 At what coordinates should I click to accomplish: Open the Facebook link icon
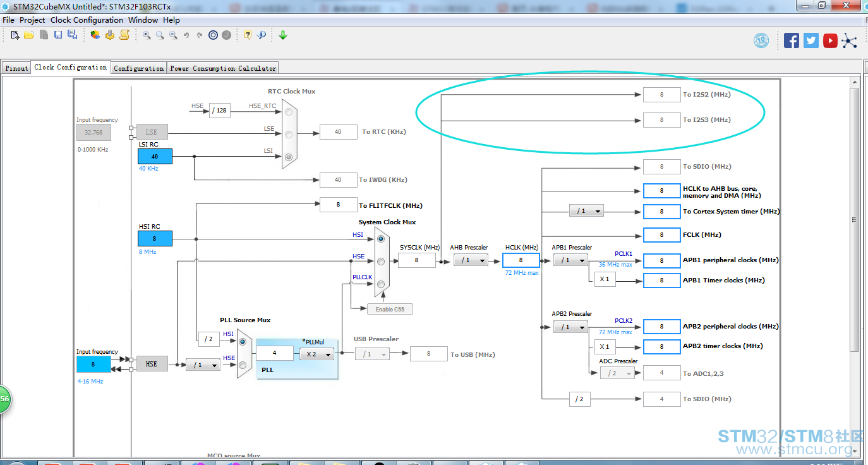tap(792, 40)
